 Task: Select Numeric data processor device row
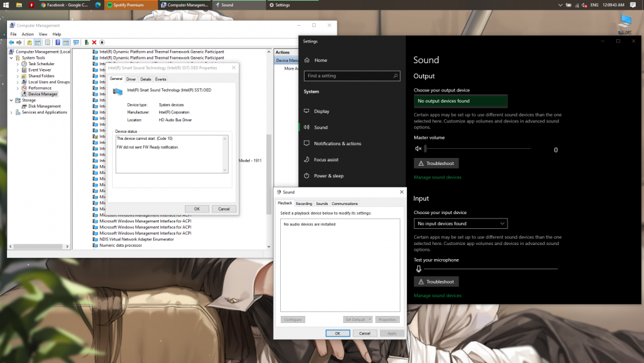click(120, 246)
